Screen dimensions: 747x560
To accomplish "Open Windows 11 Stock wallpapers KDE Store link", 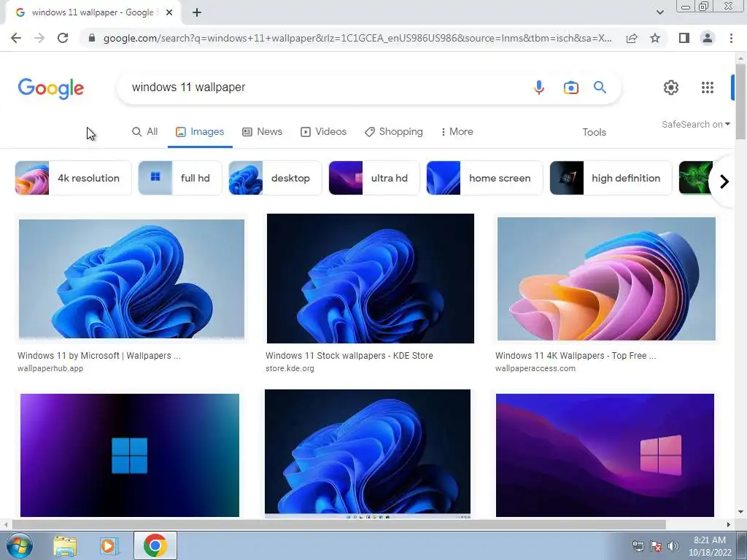I will point(349,356).
